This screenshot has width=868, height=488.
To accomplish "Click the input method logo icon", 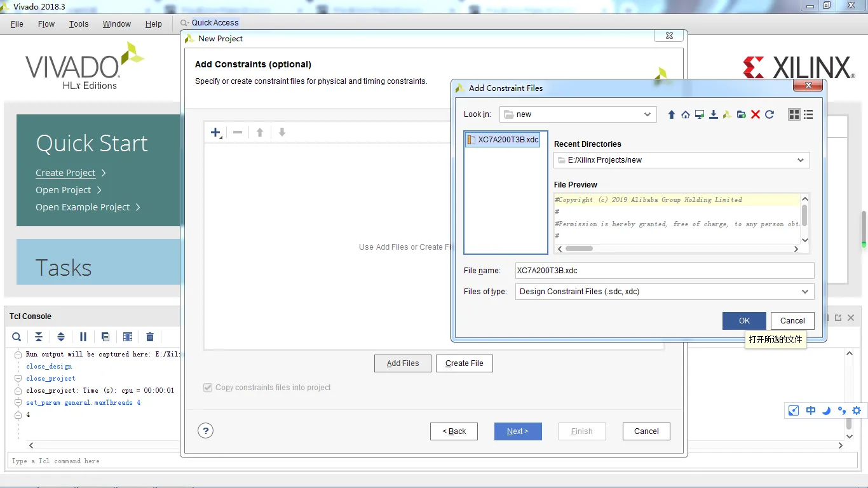I will click(x=794, y=410).
